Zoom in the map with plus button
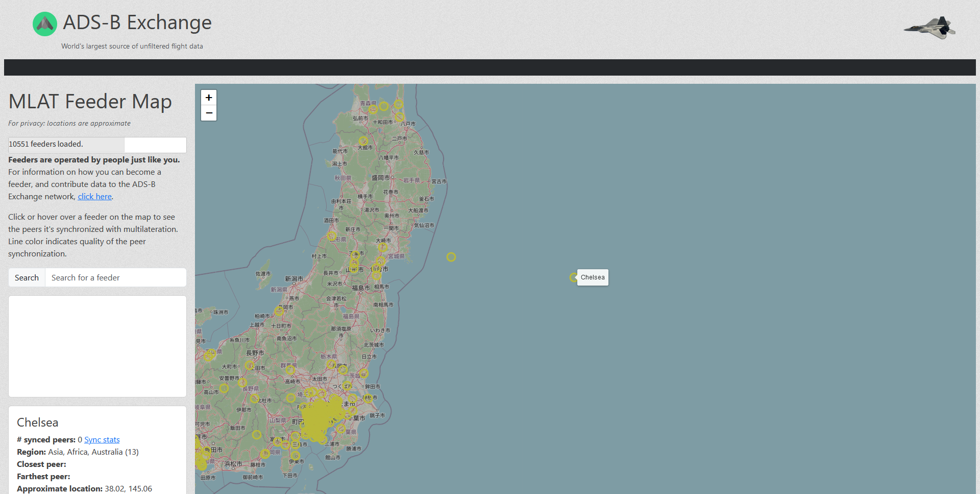The width and height of the screenshot is (980, 494). pyautogui.click(x=209, y=98)
